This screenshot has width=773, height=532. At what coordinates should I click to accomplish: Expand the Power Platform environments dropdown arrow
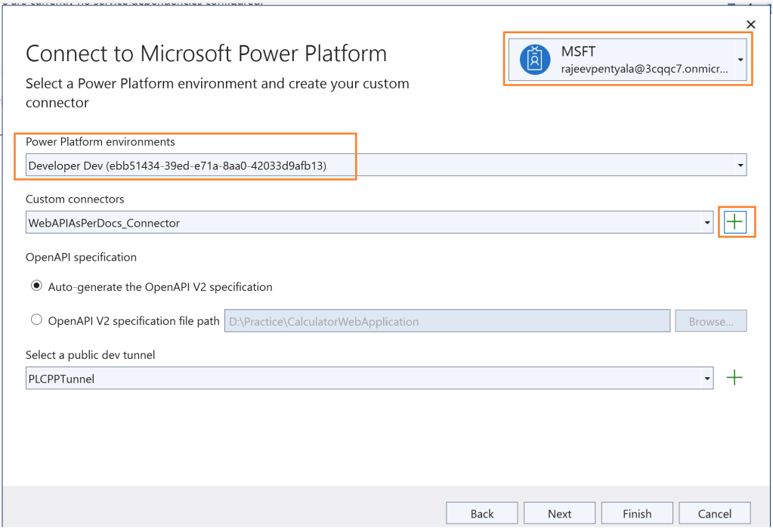pos(740,165)
